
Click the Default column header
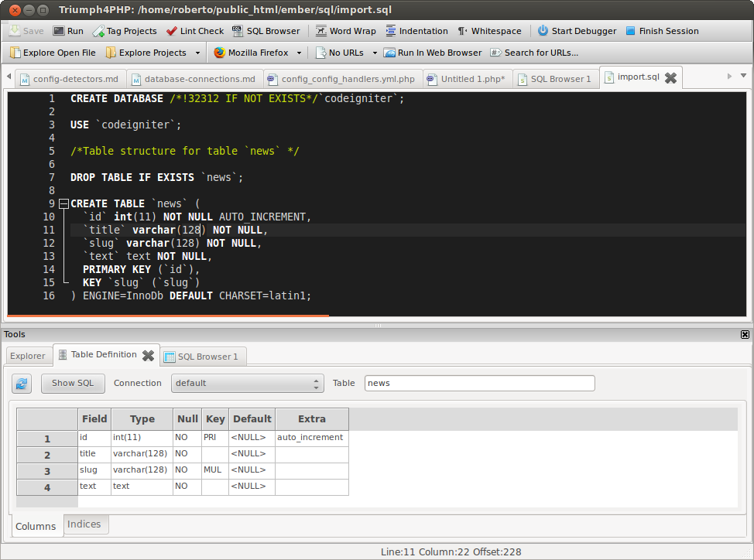point(252,418)
